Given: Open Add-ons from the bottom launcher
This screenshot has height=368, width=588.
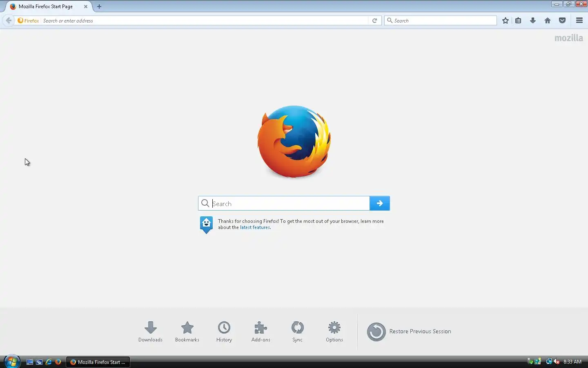Looking at the screenshot, I should click(x=261, y=332).
